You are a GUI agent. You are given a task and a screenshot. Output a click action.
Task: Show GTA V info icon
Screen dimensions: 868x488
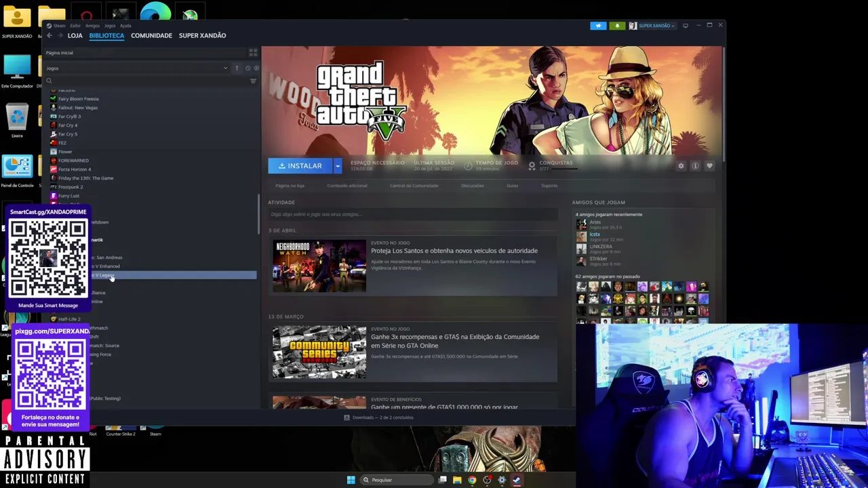(x=695, y=165)
